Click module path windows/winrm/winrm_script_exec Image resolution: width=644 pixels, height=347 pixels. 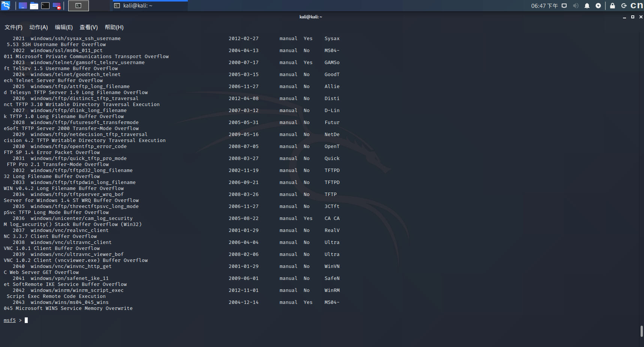77,290
